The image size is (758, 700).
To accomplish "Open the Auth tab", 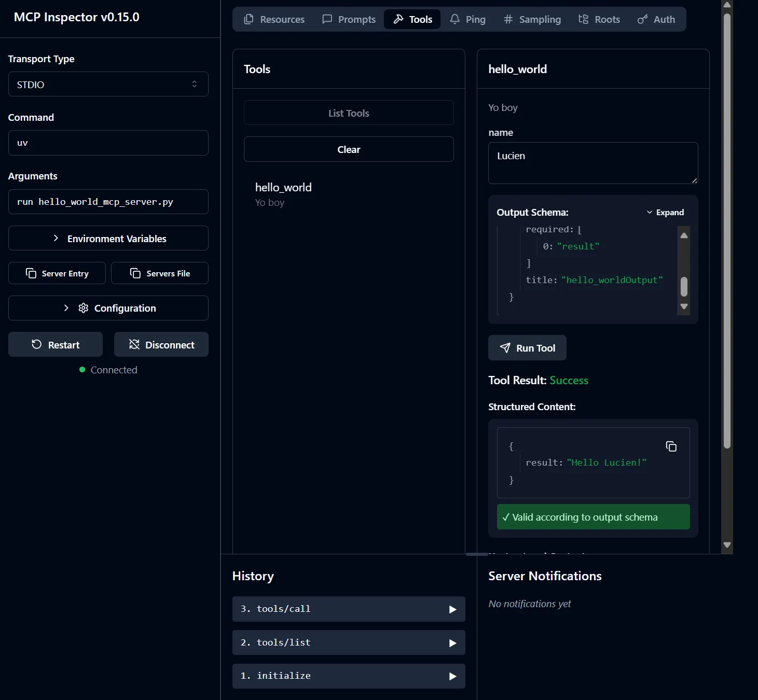I will tap(656, 19).
